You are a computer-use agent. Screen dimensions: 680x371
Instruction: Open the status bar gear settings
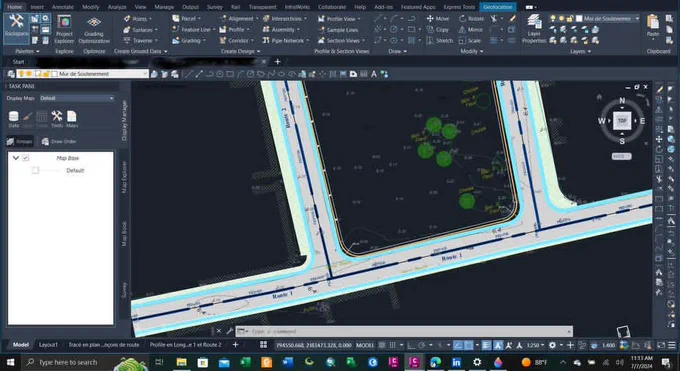pos(552,345)
